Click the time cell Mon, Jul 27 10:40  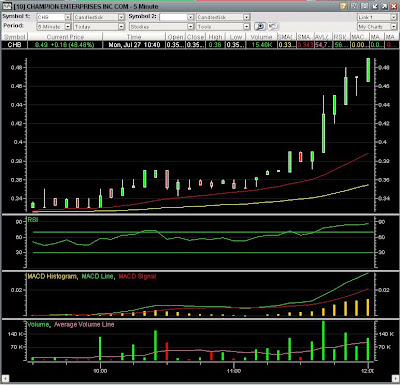(134, 44)
